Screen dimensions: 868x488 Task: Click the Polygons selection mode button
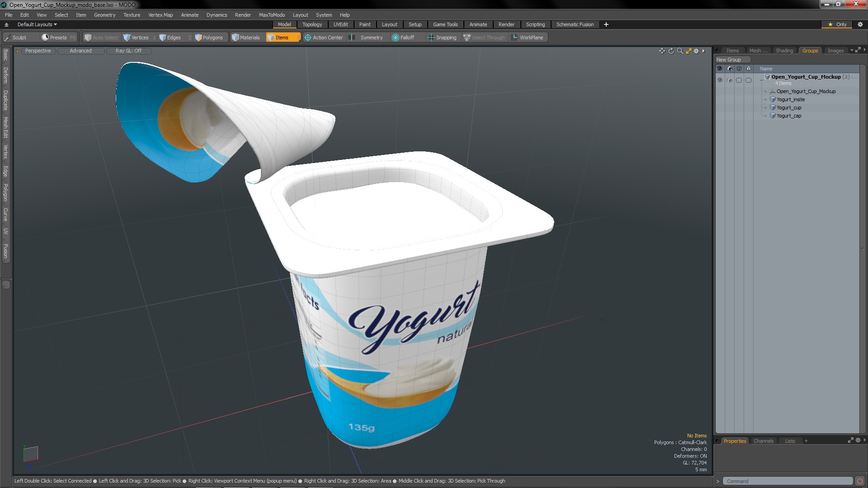[x=209, y=38]
